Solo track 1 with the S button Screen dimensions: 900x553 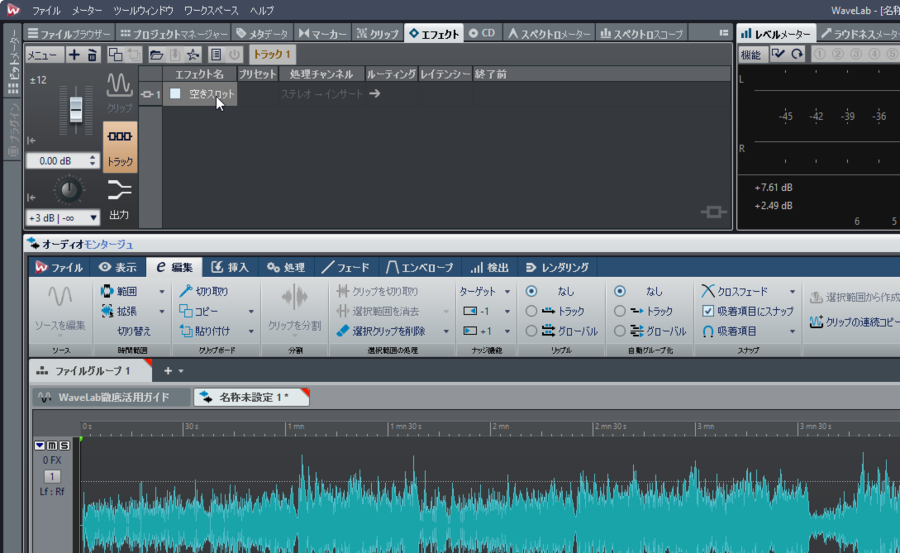[x=64, y=445]
